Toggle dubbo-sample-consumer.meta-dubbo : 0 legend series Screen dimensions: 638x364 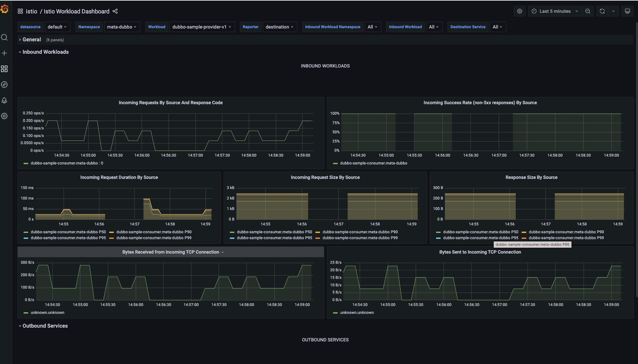coord(67,163)
